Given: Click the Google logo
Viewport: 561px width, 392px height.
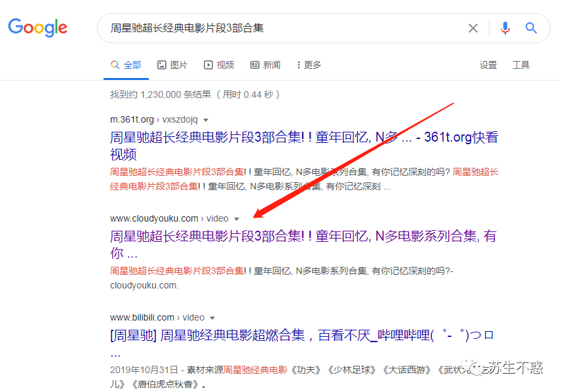Looking at the screenshot, I should tap(37, 28).
